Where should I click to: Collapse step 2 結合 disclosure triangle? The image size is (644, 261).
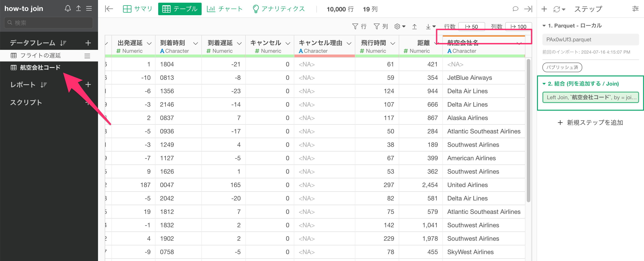pyautogui.click(x=544, y=84)
